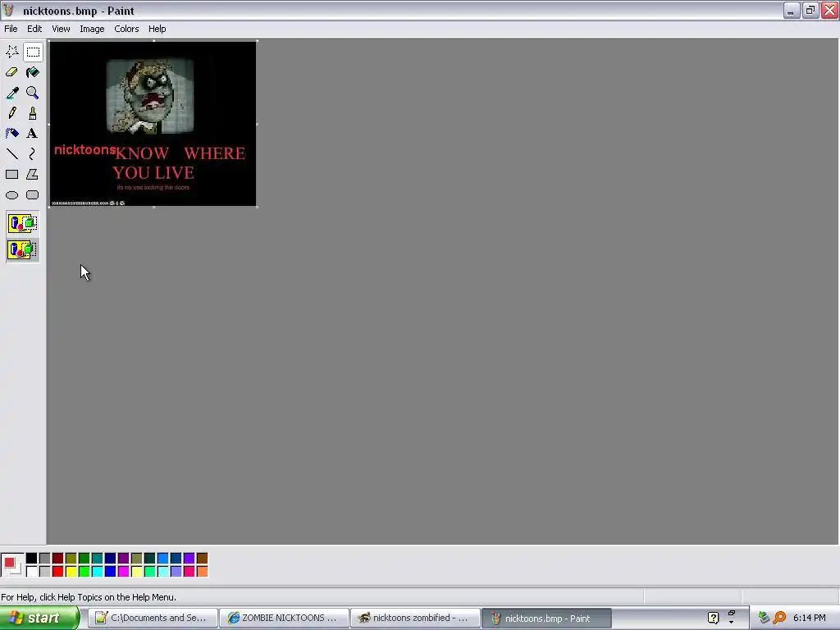840x630 pixels.
Task: Click the nicktoons.bmp - Paint taskbar button
Action: 546,619
